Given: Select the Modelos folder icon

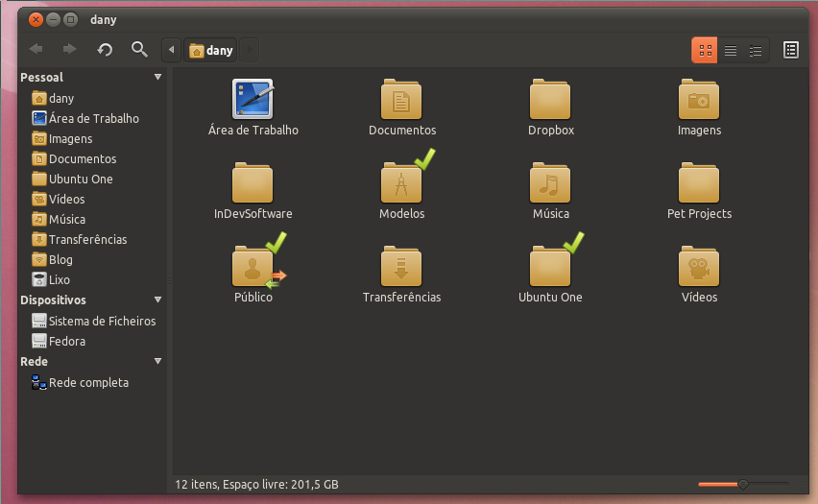Looking at the screenshot, I should (401, 182).
